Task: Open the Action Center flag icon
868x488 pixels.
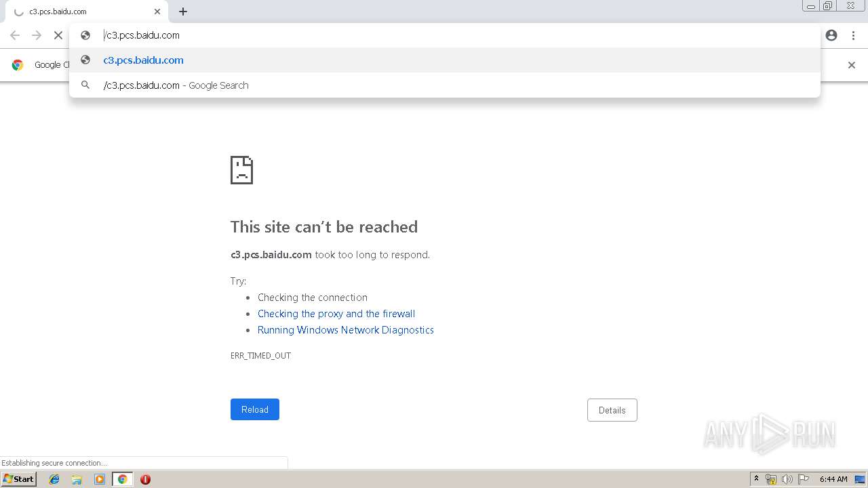Action: click(804, 479)
